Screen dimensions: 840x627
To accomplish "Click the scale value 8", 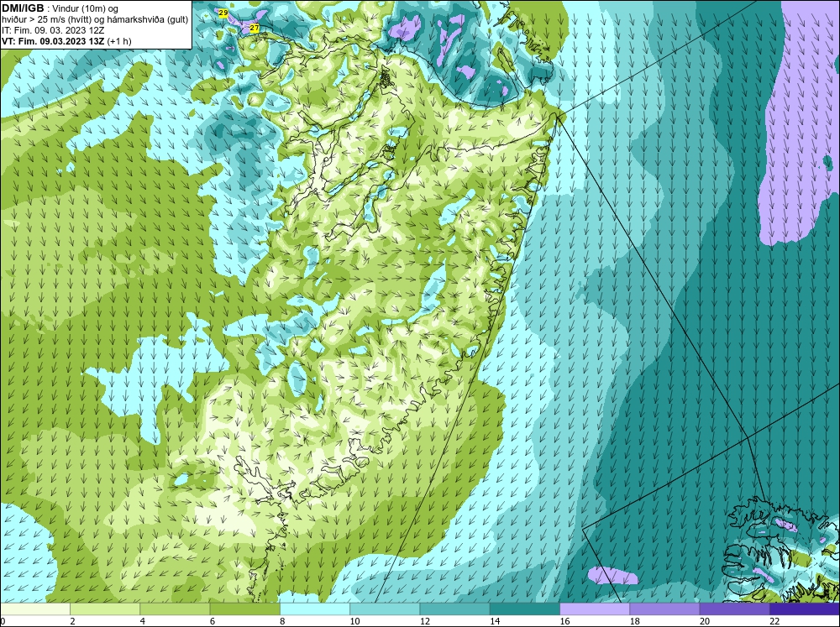I will pos(282,621).
